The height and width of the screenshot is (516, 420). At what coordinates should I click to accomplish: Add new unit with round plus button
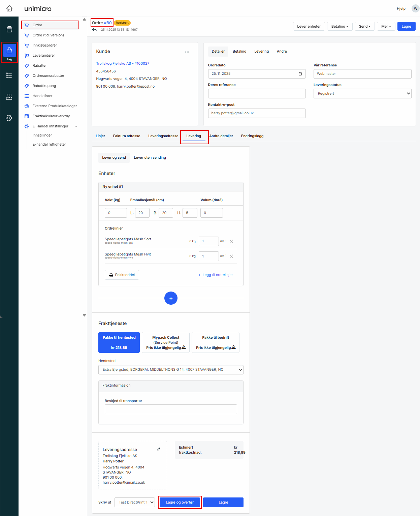tap(171, 298)
